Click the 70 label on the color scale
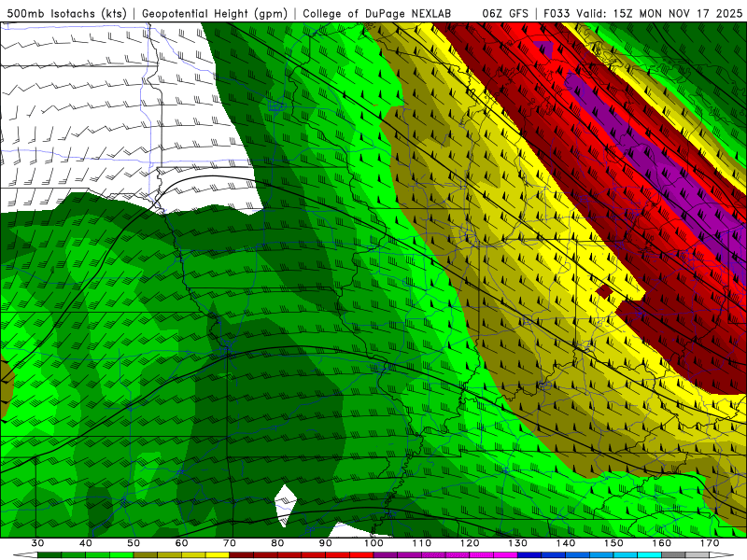Image resolution: width=747 pixels, height=560 pixels. pyautogui.click(x=230, y=543)
